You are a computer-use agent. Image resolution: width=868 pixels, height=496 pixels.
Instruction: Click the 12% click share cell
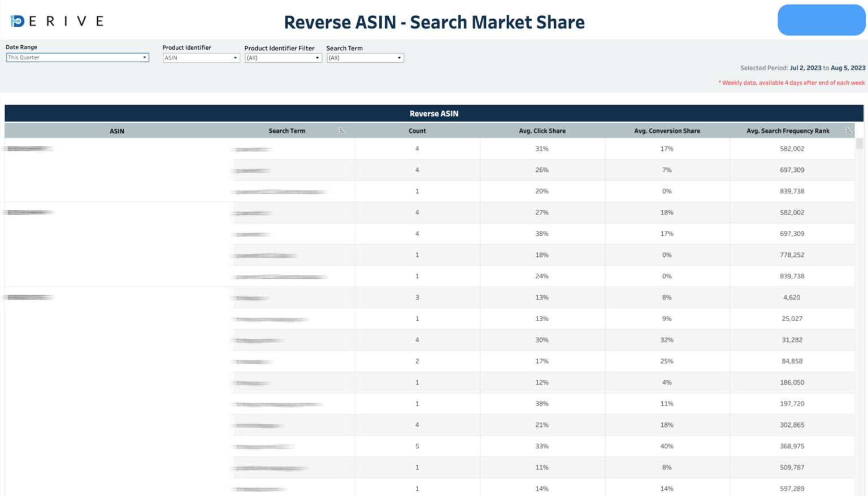click(542, 382)
